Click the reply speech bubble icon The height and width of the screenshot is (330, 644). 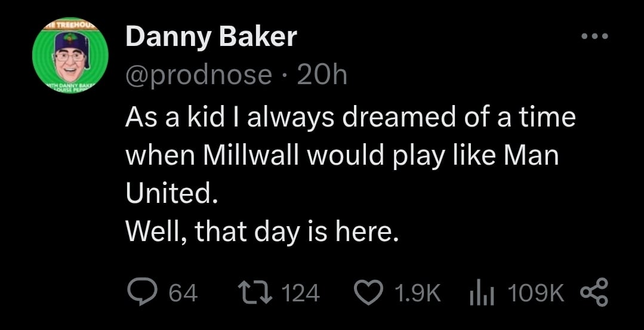[143, 292]
